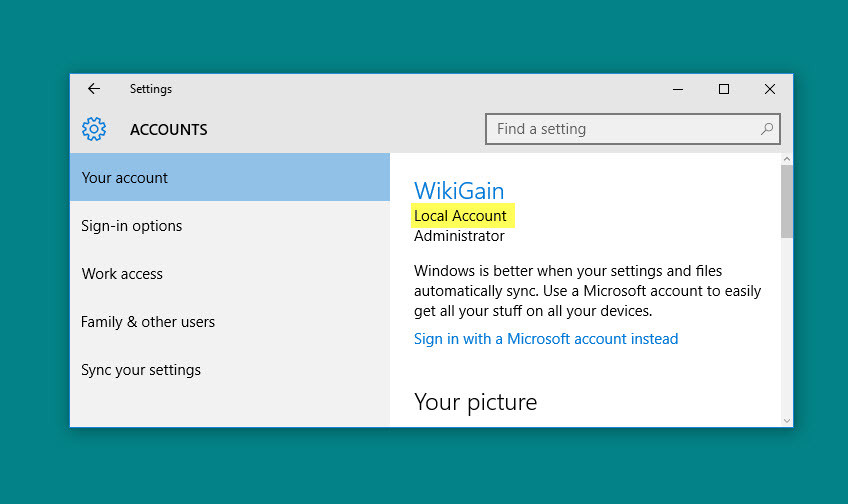The height and width of the screenshot is (504, 848).
Task: Click the Accounts gear icon
Action: tap(94, 129)
